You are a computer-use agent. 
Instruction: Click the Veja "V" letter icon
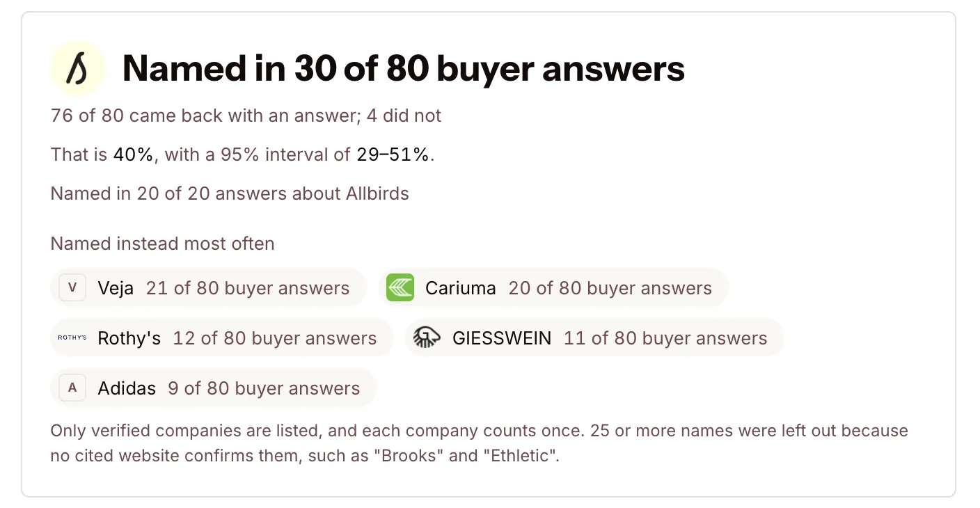coord(72,287)
